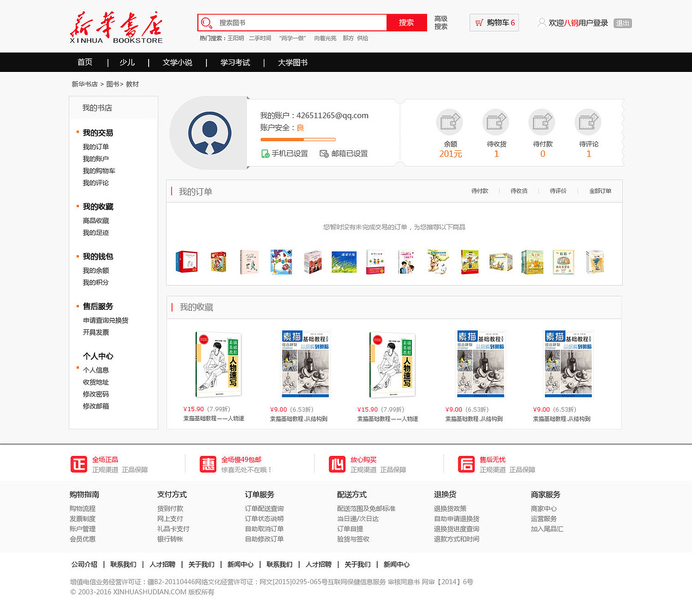The width and height of the screenshot is (692, 616).
Task: Click the phone-verified icon by 手机已设置
Action: pos(265,154)
